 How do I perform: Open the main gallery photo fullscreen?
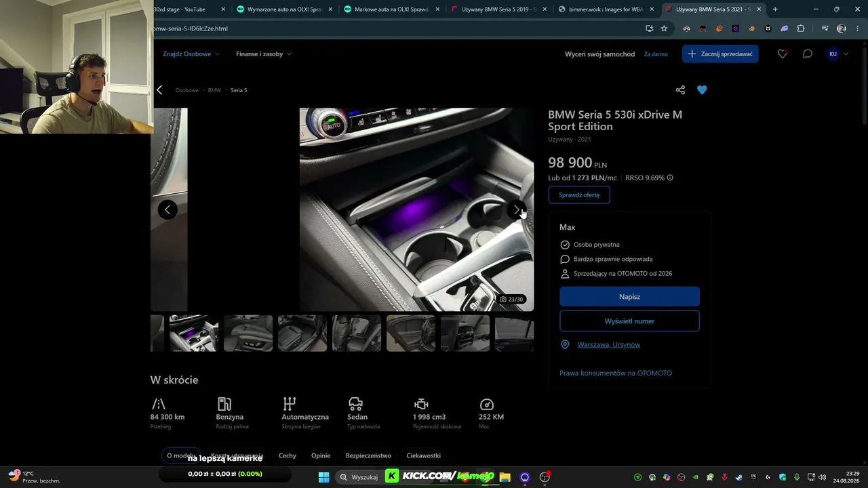coord(416,209)
